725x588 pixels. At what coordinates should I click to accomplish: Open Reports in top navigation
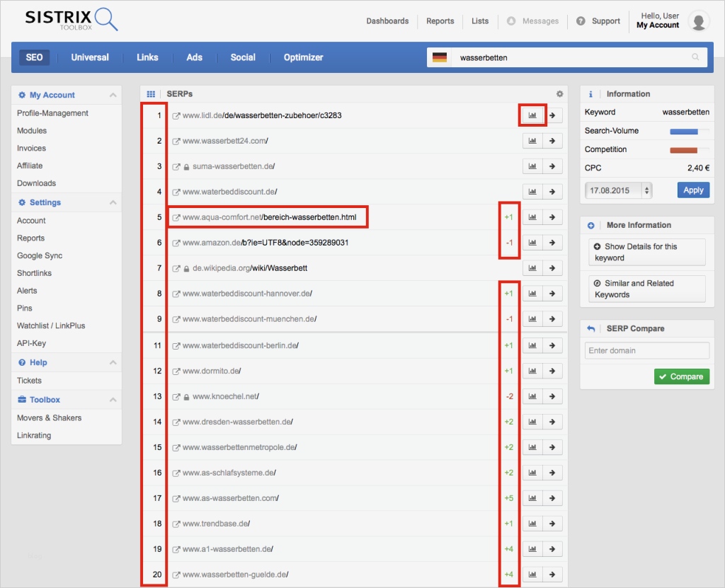[x=440, y=21]
